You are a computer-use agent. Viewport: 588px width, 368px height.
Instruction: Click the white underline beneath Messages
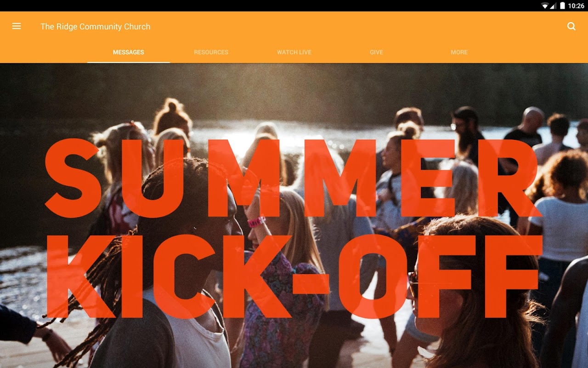[x=129, y=62]
